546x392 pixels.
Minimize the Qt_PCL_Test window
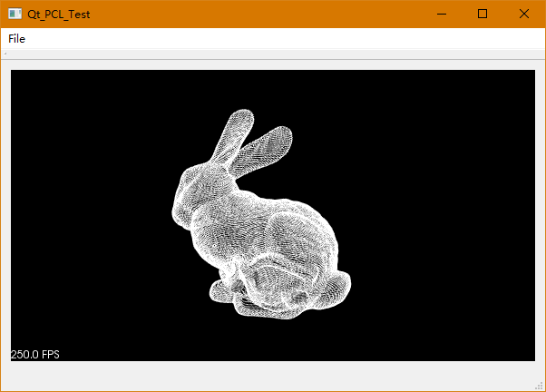coord(442,14)
